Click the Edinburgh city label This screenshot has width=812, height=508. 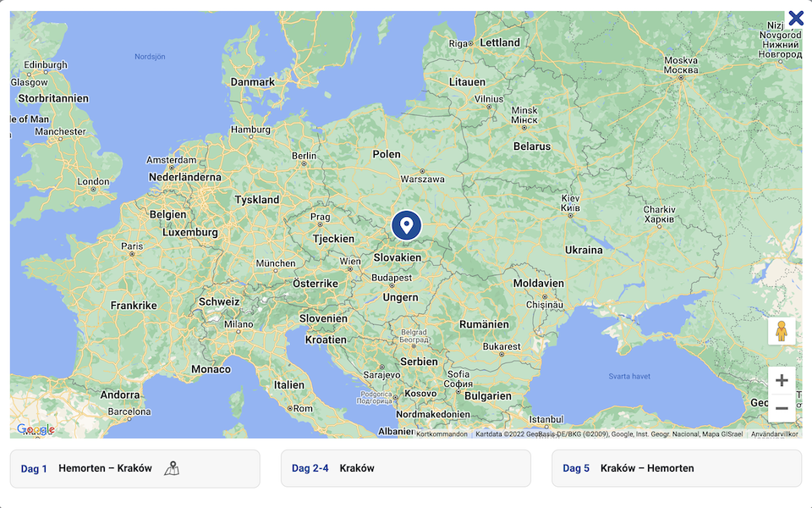[x=46, y=65]
